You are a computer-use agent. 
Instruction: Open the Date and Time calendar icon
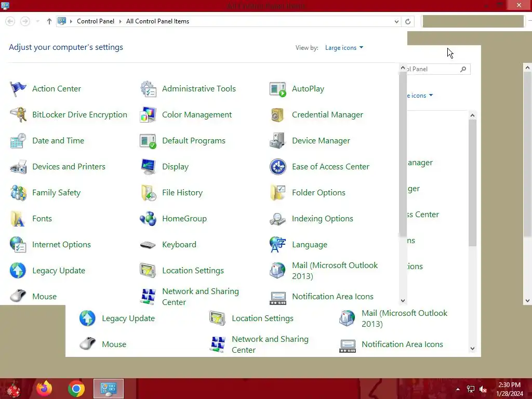coord(18,141)
